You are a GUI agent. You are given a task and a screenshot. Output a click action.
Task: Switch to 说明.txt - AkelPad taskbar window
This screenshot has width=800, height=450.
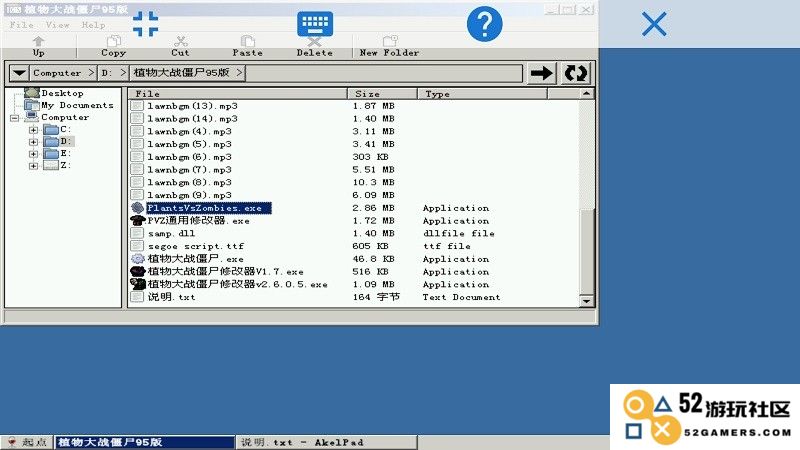327,442
